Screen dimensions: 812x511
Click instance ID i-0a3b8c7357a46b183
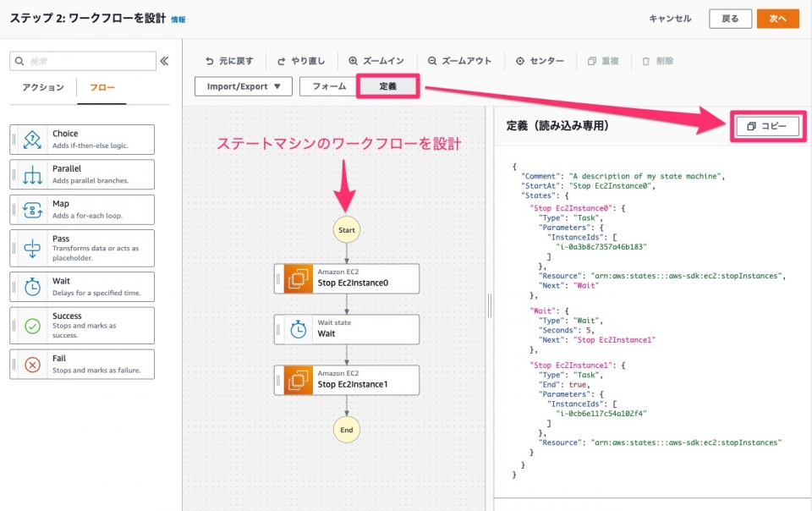(601, 247)
